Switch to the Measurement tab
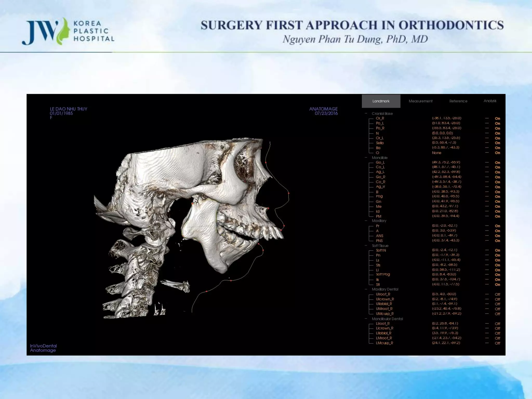 coord(420,101)
